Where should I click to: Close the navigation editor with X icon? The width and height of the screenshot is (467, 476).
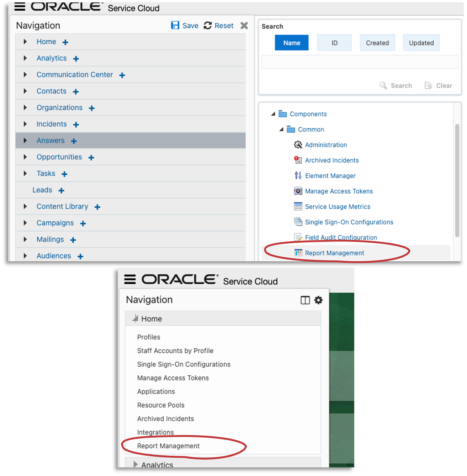coord(244,25)
